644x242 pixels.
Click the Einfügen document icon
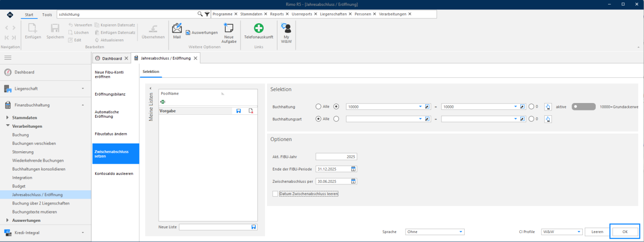[33, 28]
